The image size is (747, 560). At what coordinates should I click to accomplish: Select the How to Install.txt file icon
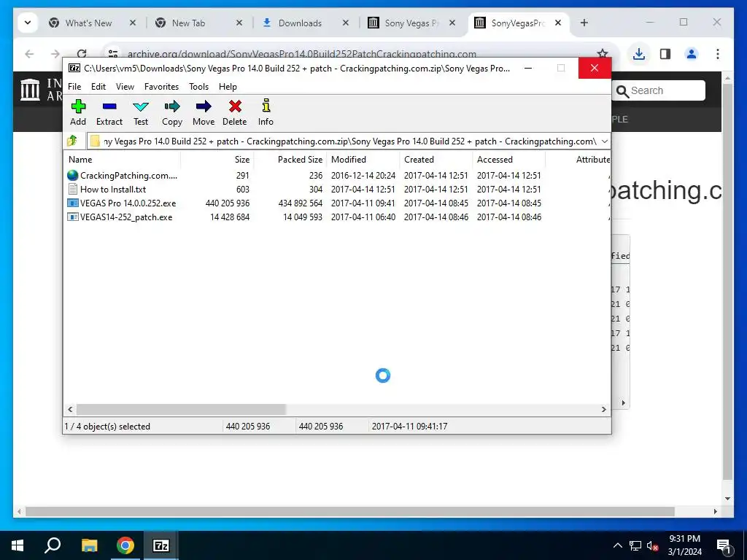(x=72, y=189)
